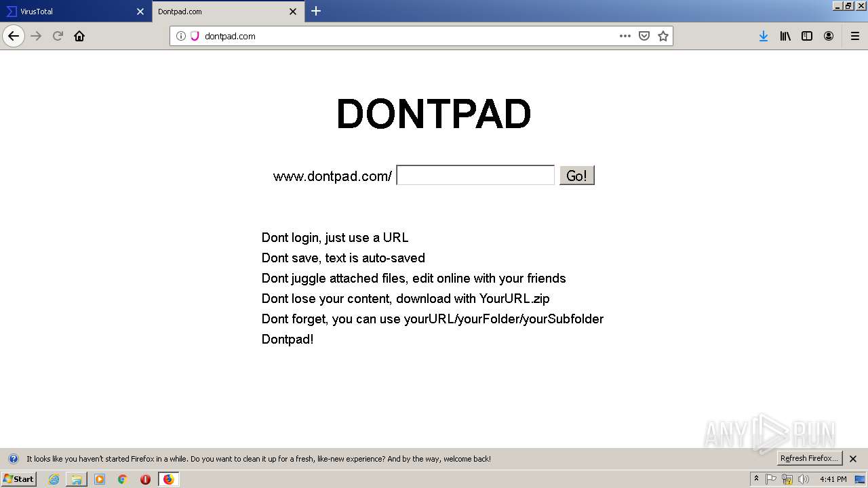Toggle the sidebar icon
Screen dimensions: 868x488
tap(807, 36)
